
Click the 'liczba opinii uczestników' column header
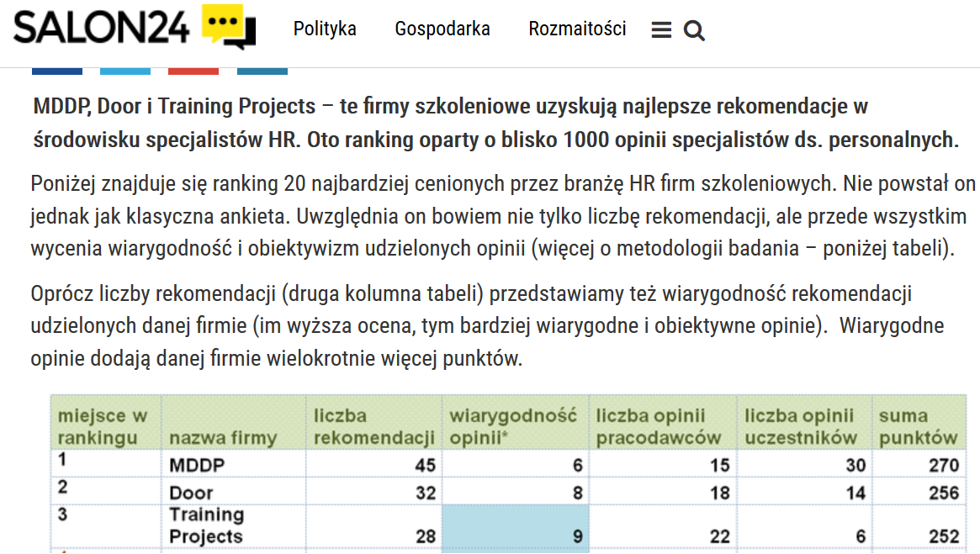[x=804, y=422]
